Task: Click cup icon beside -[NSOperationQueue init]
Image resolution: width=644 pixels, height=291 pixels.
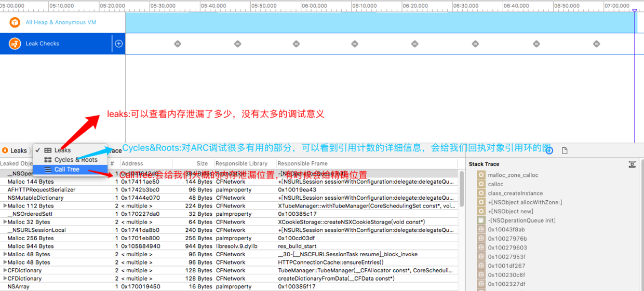Action: pos(481,220)
